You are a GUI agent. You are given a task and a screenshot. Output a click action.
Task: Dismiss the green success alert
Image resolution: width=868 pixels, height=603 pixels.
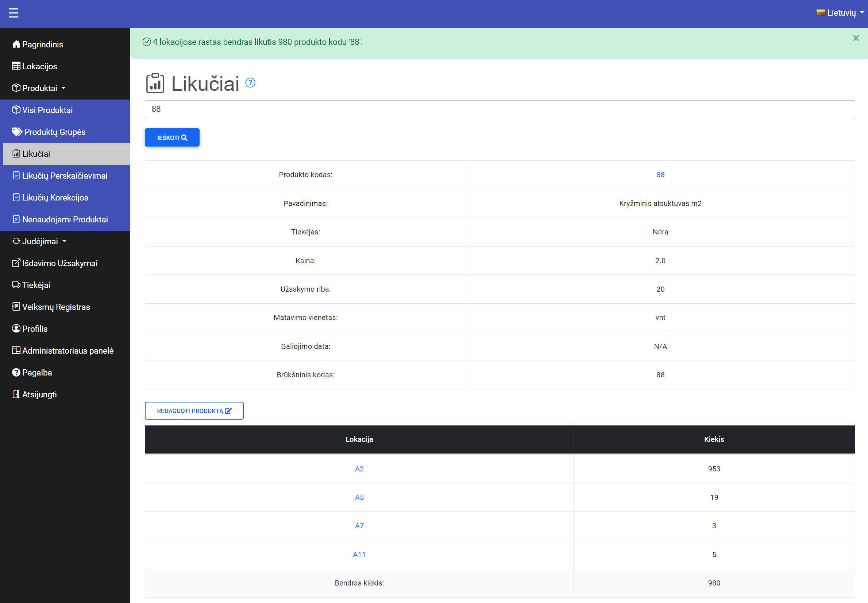click(x=856, y=38)
